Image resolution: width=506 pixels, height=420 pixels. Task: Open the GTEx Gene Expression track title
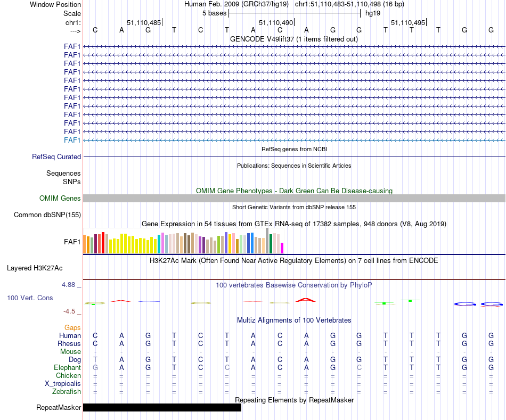pos(294,224)
